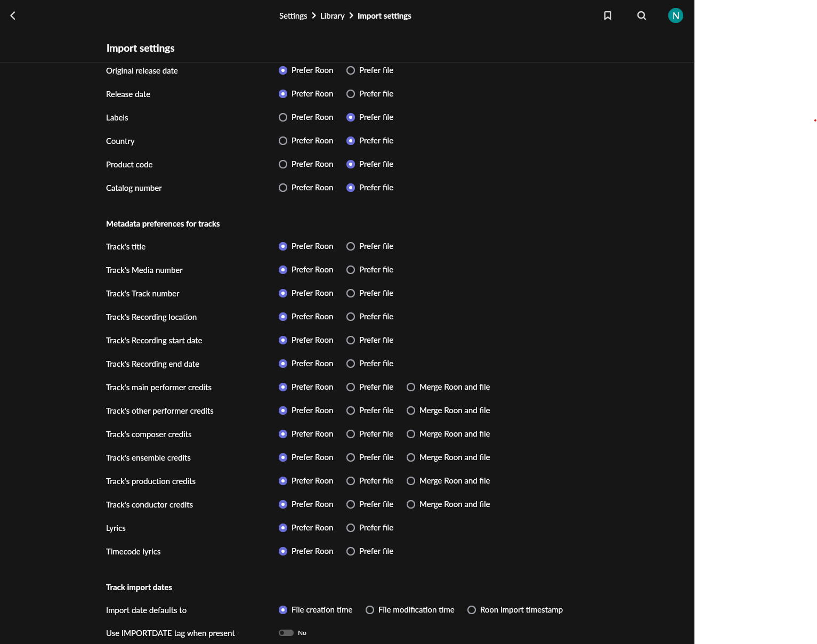Viewport: 817px width, 644px height.
Task: Click the Track's ensemble credits label
Action: click(148, 458)
